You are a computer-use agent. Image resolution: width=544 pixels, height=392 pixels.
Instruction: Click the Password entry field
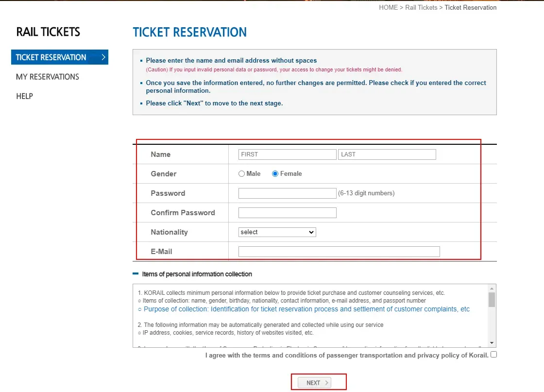pyautogui.click(x=287, y=193)
